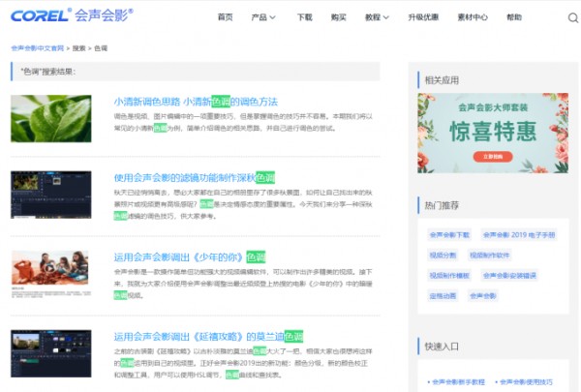The image size is (581, 392).
Task: Select the 会声会影 2019 电子手册 tag
Action: [x=519, y=235]
